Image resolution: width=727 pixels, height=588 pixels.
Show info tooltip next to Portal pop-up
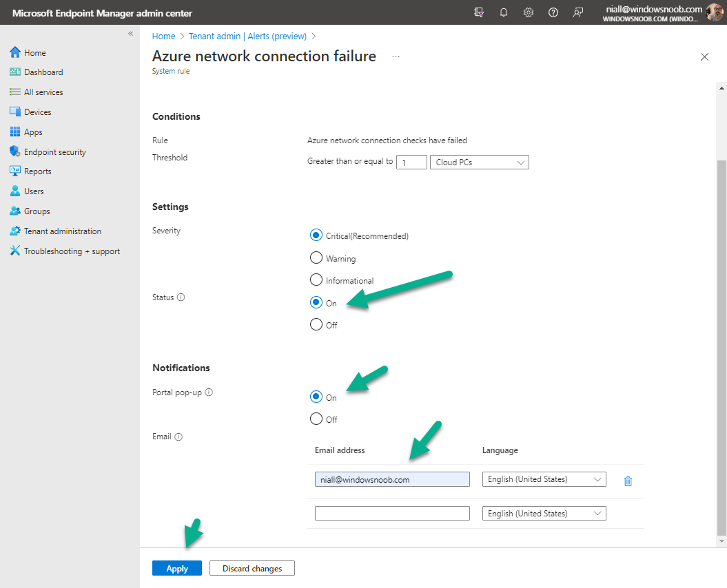[209, 392]
